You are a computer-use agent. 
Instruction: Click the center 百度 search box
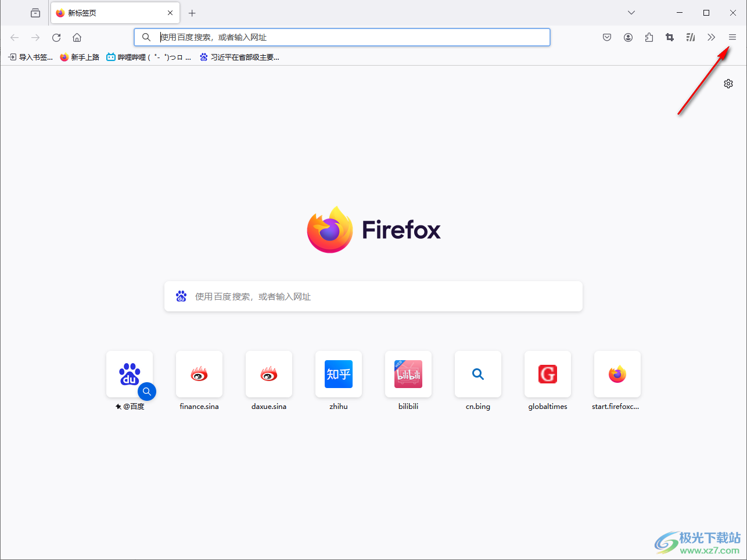tap(373, 296)
